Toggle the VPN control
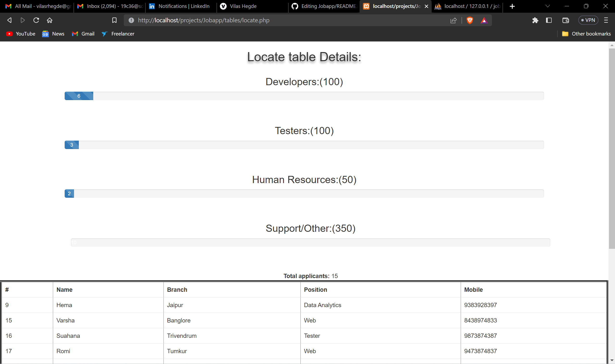This screenshot has height=364, width=615. tap(588, 20)
